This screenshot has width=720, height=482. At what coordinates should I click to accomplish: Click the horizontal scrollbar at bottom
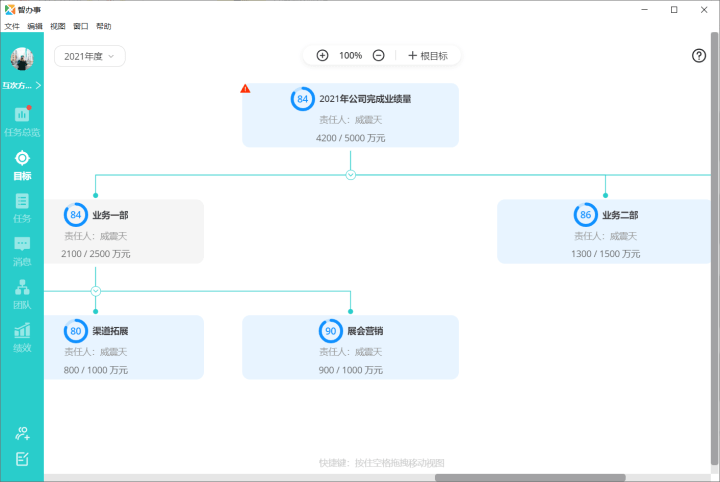tap(530, 477)
